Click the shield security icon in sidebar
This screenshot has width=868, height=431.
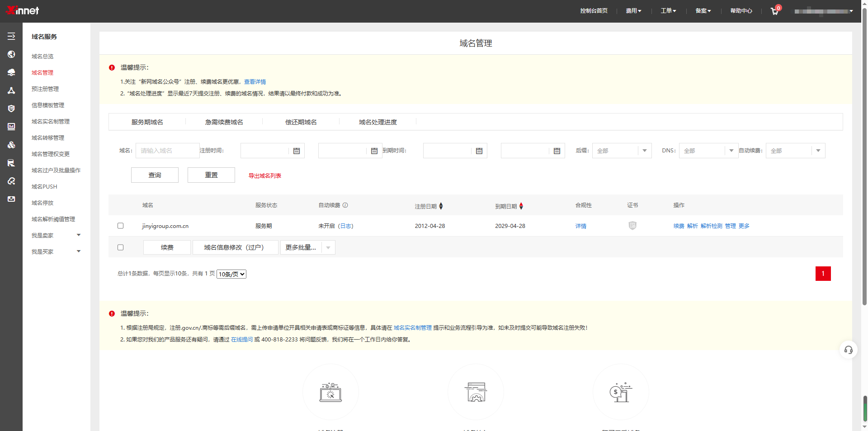coord(12,109)
